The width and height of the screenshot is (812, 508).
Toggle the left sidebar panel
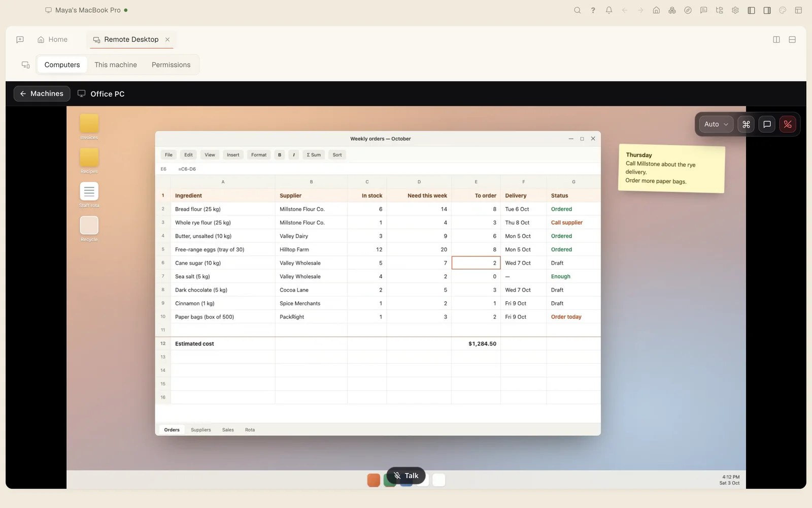[751, 10]
